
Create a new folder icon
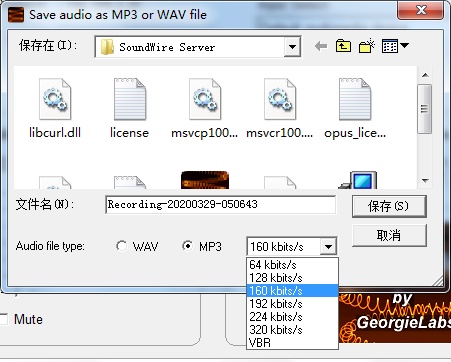pyautogui.click(x=367, y=46)
